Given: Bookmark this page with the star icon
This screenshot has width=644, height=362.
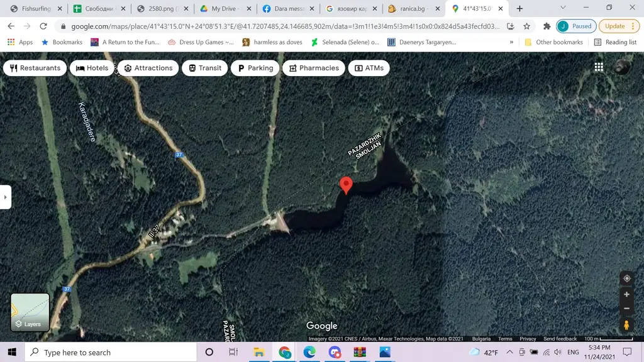Looking at the screenshot, I should click(x=526, y=26).
